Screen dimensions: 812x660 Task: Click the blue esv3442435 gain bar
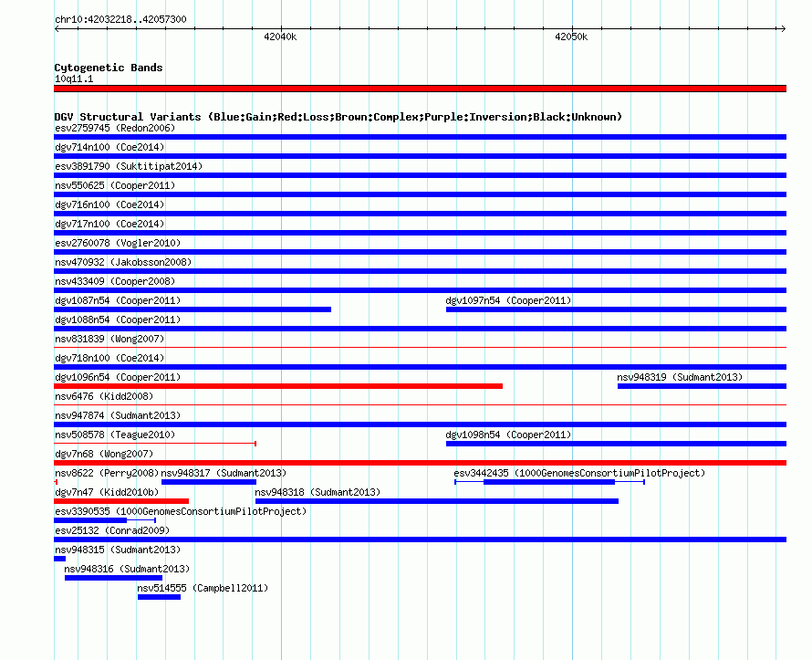tap(549, 482)
